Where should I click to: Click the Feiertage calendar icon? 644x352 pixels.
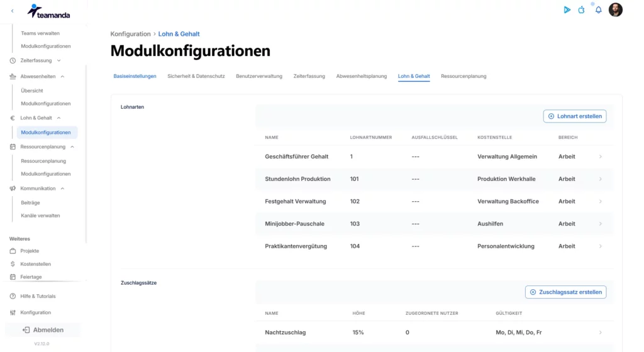pos(13,277)
